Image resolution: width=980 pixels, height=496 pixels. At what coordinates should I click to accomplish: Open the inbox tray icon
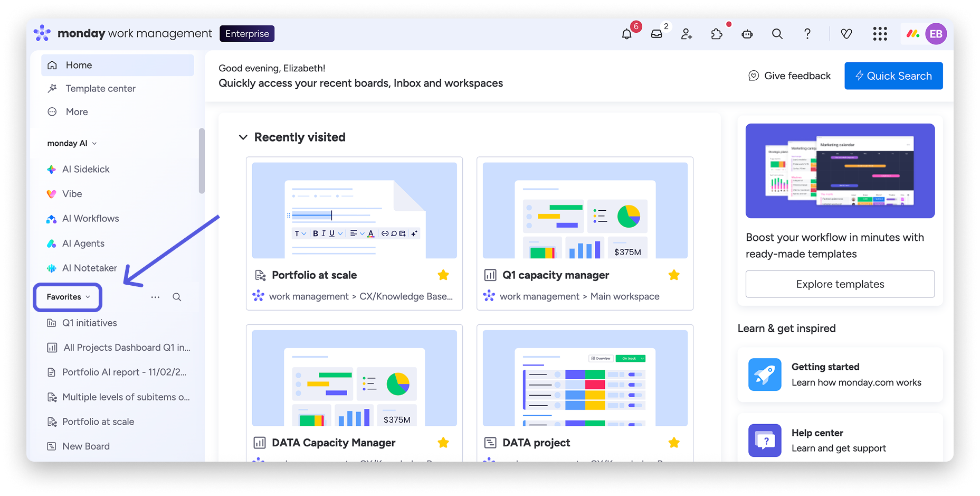pyautogui.click(x=656, y=34)
